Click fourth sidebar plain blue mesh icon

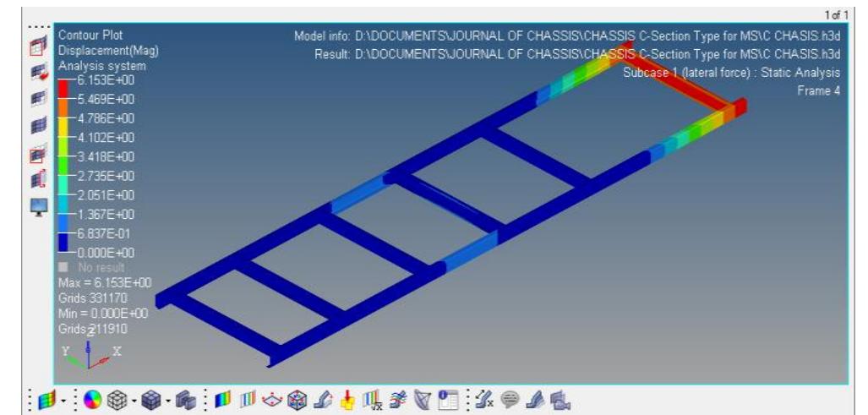[x=38, y=127]
